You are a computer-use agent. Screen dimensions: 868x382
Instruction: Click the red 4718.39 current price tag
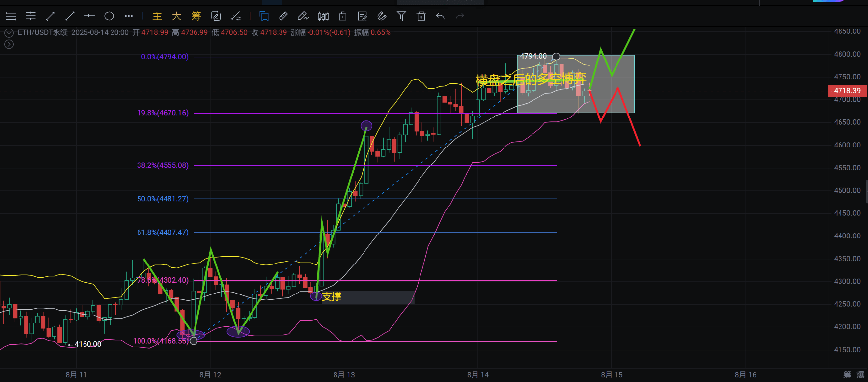pyautogui.click(x=847, y=91)
